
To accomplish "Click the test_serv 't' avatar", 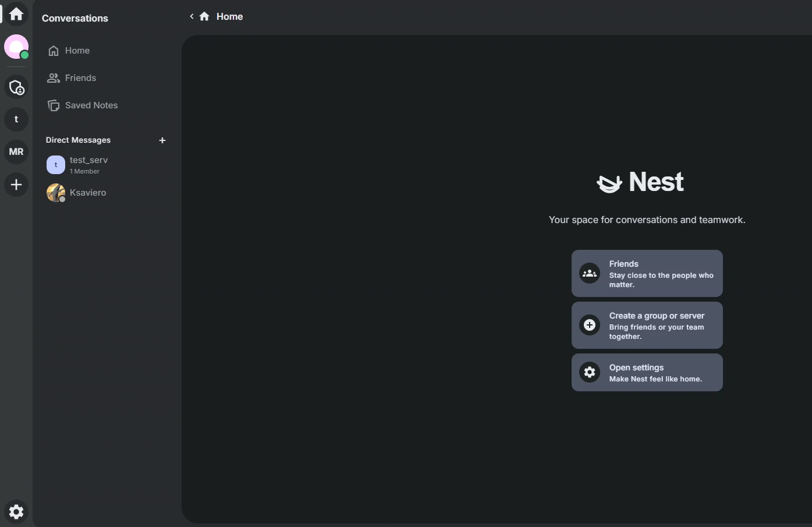I will click(56, 165).
